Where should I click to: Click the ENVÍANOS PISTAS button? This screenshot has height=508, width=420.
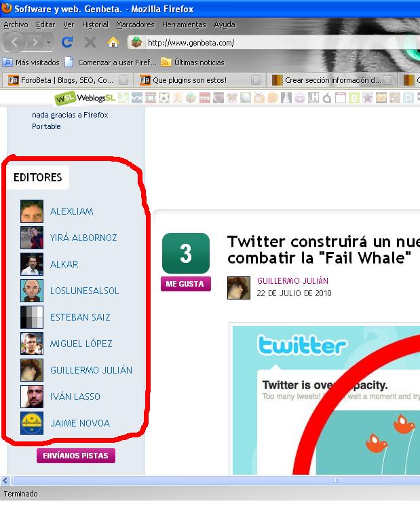point(76,456)
